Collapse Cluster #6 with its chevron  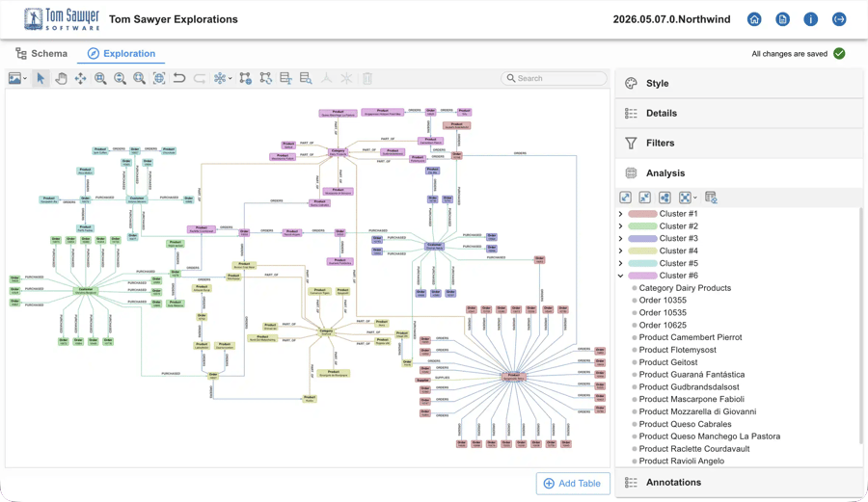(620, 276)
